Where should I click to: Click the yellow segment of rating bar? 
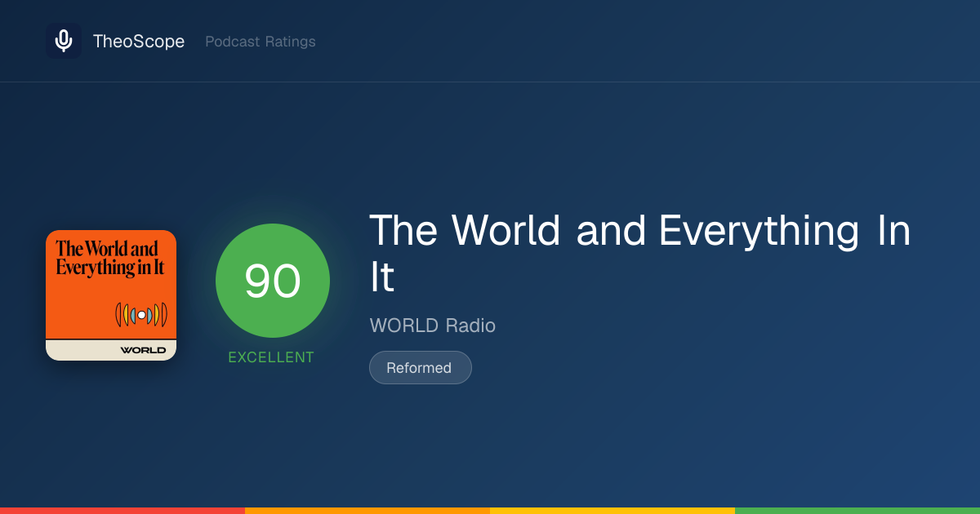click(x=612, y=511)
